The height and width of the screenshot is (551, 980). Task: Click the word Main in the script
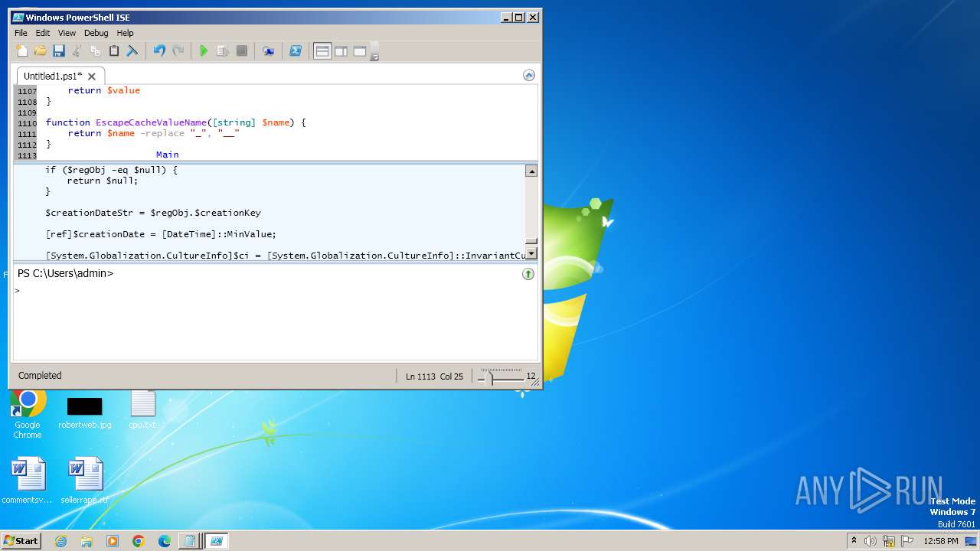click(x=168, y=155)
